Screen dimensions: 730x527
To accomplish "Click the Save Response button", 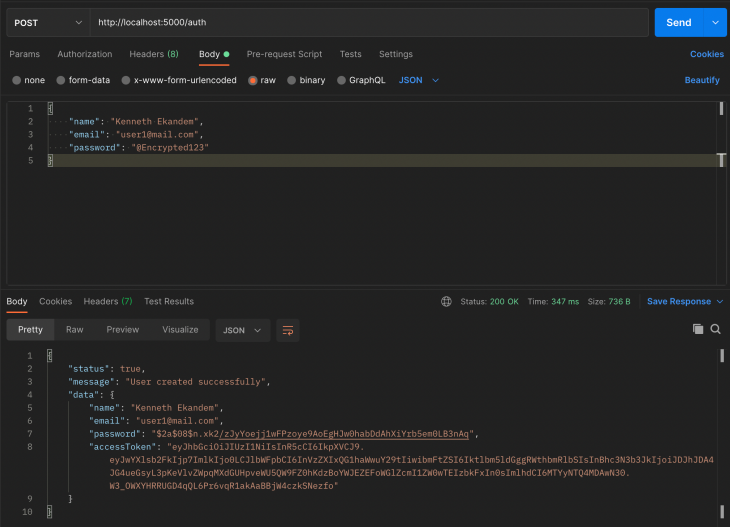I will (679, 301).
